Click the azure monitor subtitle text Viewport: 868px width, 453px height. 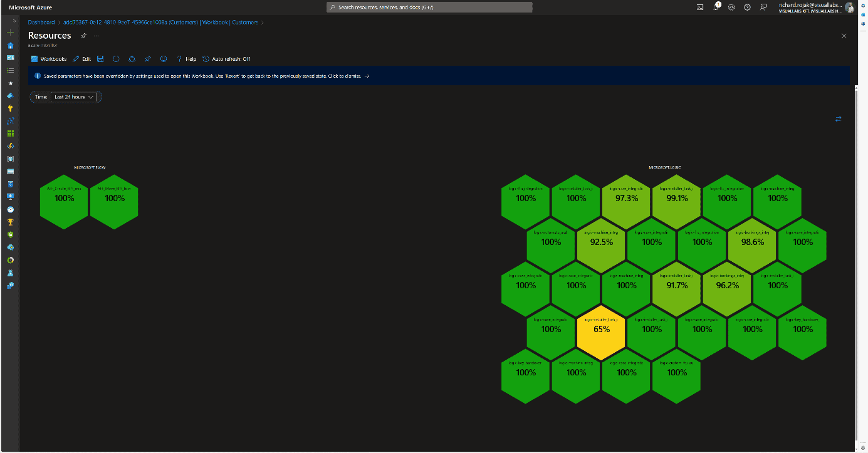pyautogui.click(x=43, y=46)
